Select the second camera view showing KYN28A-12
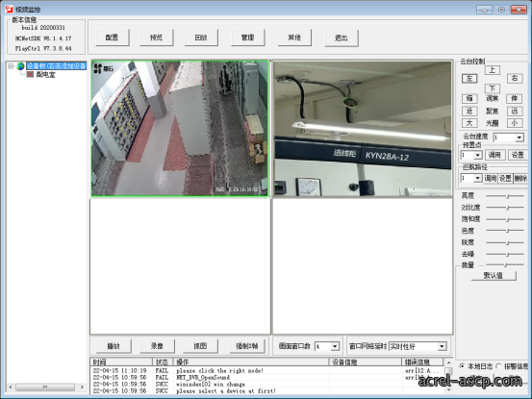This screenshot has width=532, height=399. pos(363,129)
